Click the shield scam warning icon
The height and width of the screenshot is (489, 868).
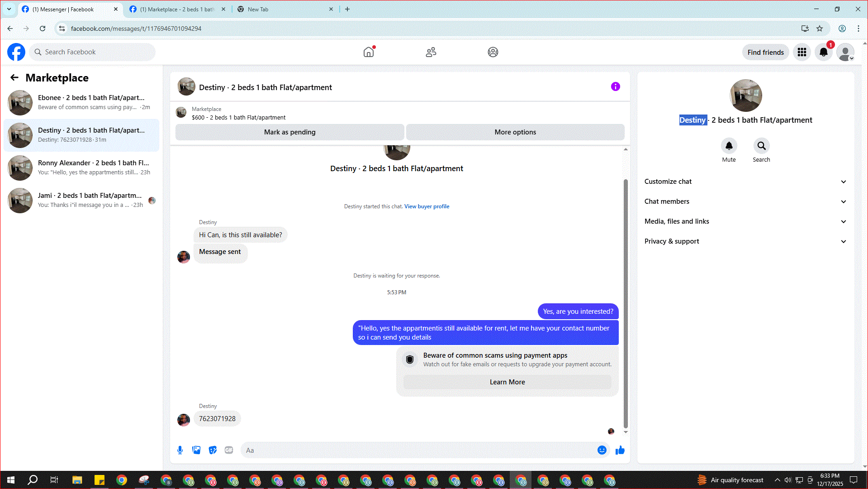[x=410, y=360]
